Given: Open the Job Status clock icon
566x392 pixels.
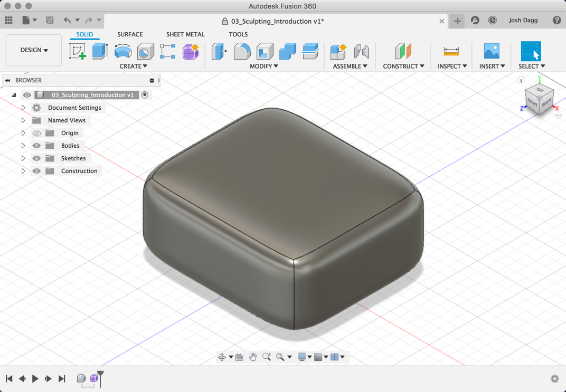Looking at the screenshot, I should (493, 20).
